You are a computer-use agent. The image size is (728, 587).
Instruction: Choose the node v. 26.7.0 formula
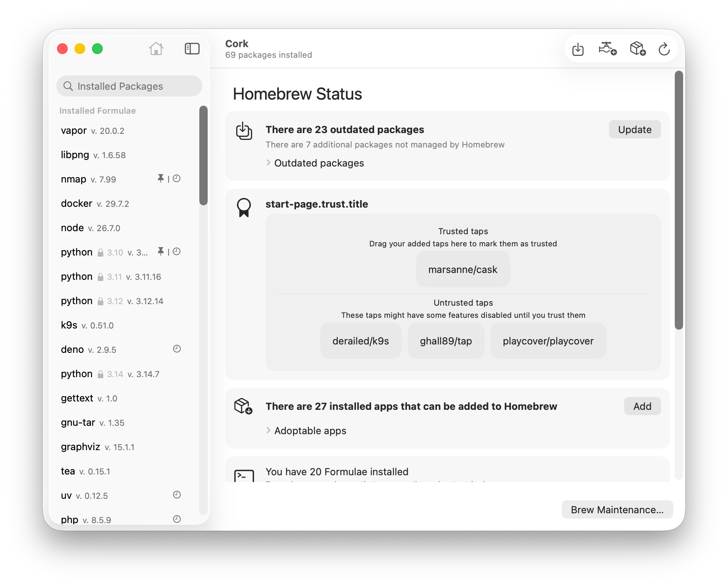122,228
